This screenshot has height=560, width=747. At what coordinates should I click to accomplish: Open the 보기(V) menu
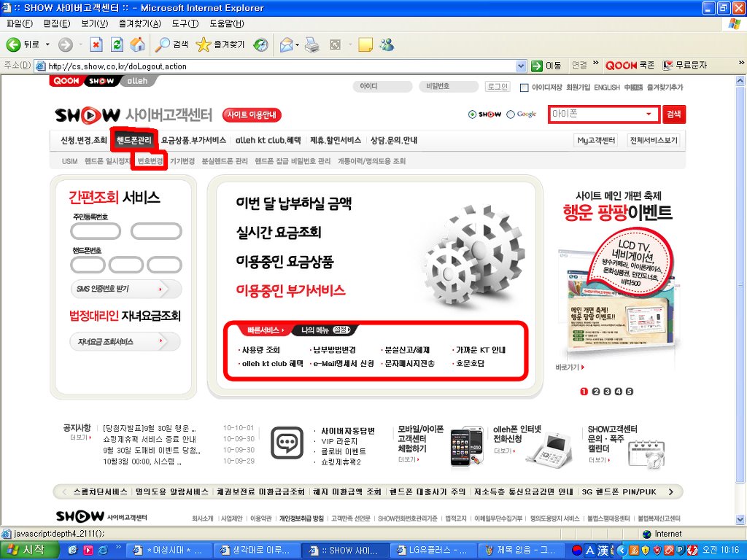pyautogui.click(x=94, y=23)
